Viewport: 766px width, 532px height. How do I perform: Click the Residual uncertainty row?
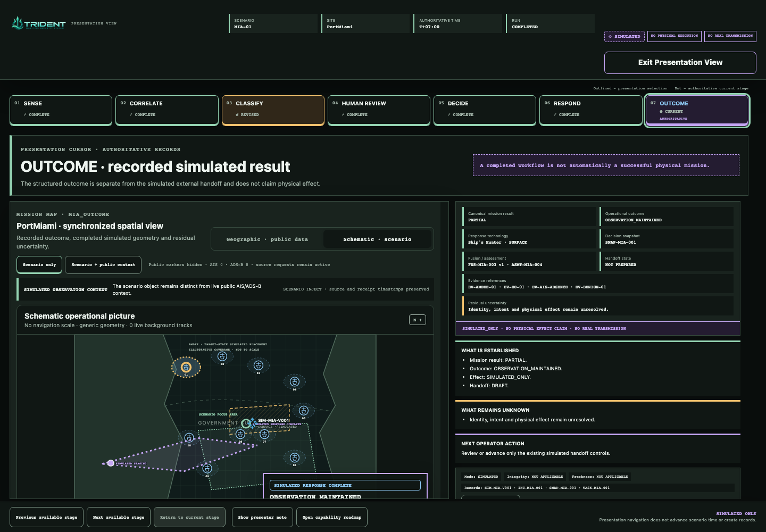pos(598,306)
